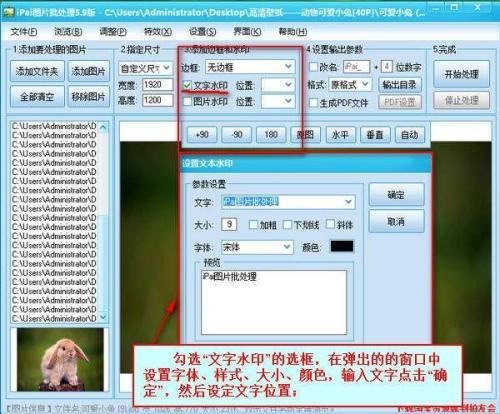500x414 pixels.
Task: Click the 添加文件夹 button
Action: click(x=37, y=71)
